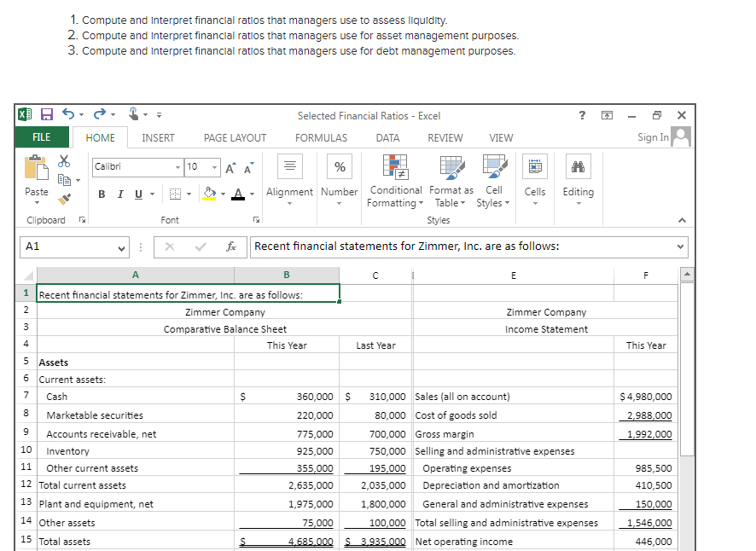The image size is (756, 551).
Task: Redo the last action
Action: click(99, 114)
